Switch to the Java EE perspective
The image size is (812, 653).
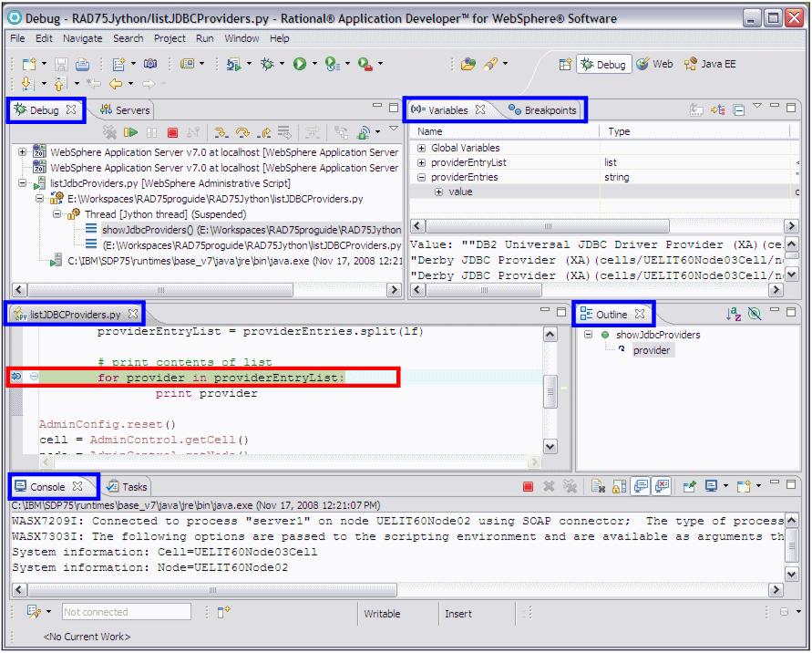click(x=709, y=64)
